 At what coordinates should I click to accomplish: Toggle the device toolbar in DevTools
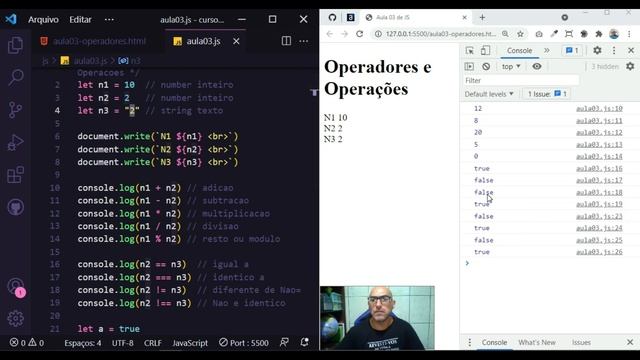pyautogui.click(x=485, y=51)
